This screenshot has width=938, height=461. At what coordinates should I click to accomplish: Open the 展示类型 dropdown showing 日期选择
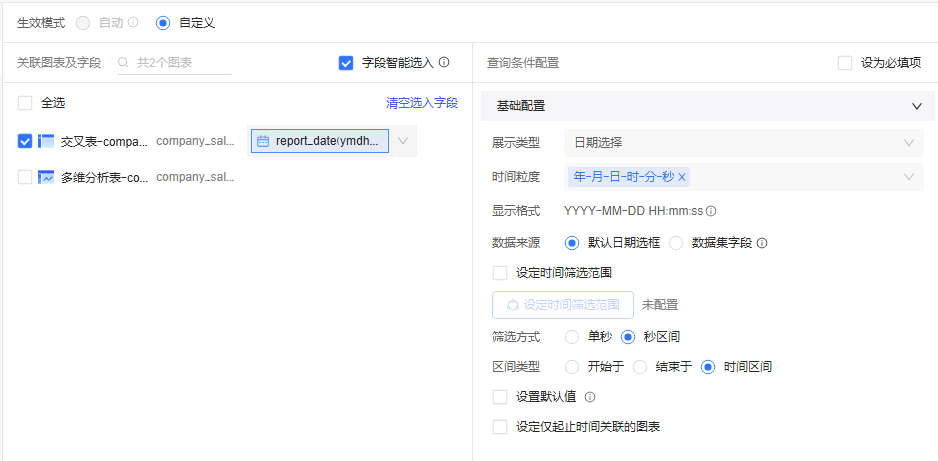click(742, 143)
